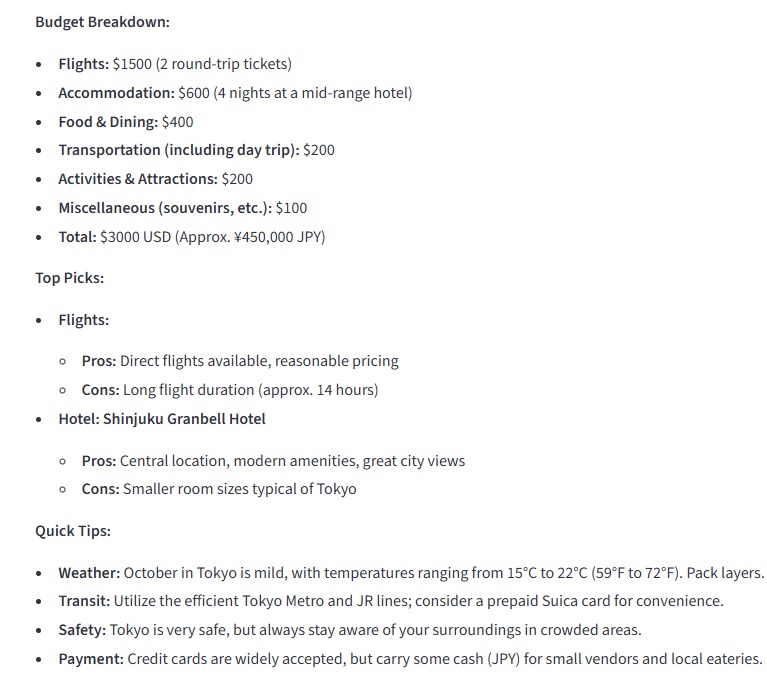Click the Flights $1500 budget line

click(174, 64)
